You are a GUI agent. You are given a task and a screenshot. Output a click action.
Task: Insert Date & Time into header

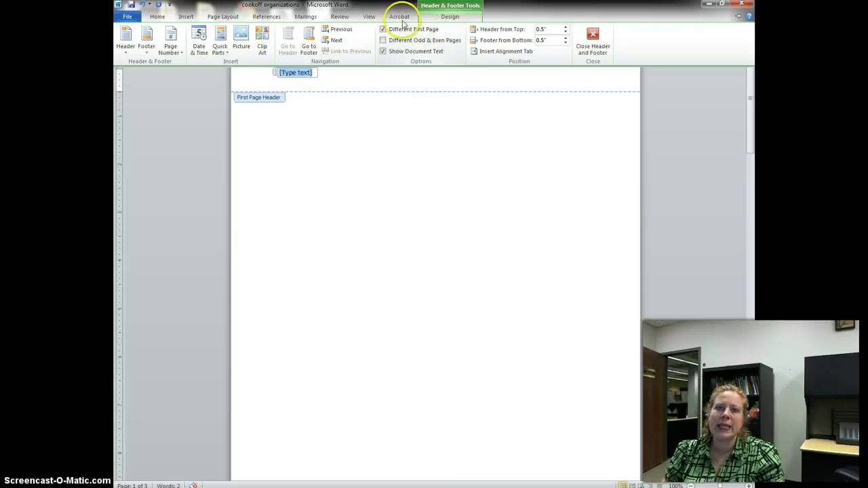199,41
